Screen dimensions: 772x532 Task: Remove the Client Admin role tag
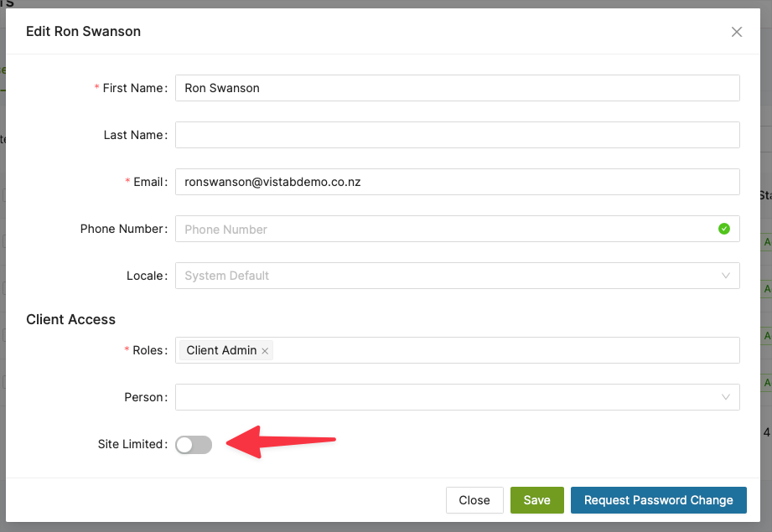(x=265, y=351)
